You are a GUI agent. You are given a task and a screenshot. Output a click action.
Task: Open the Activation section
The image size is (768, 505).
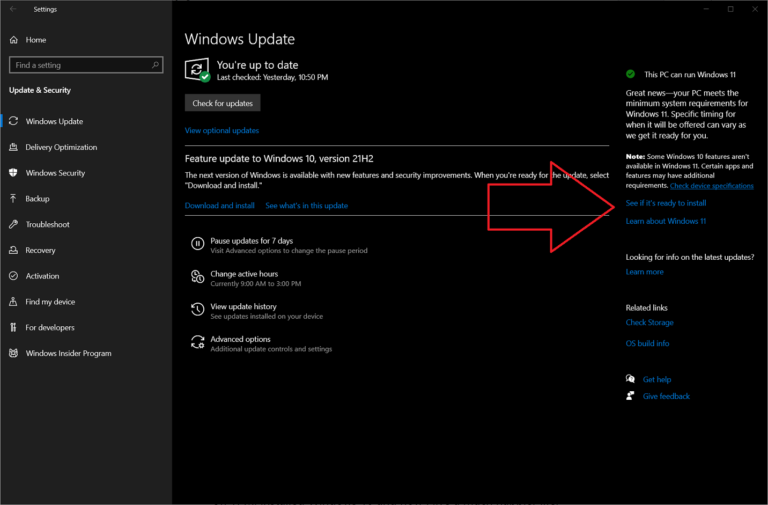(x=42, y=276)
